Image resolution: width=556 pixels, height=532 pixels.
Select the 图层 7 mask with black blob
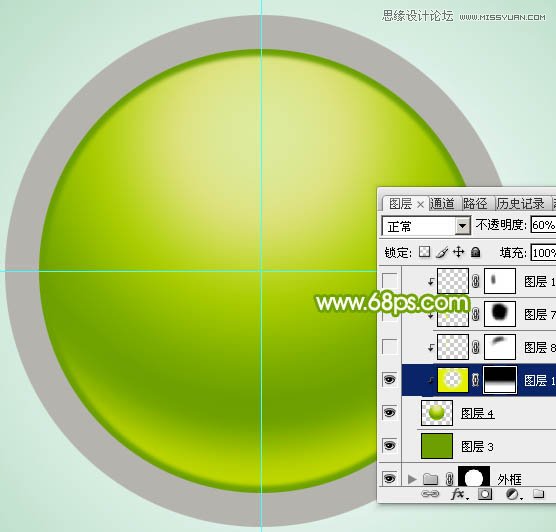[500, 314]
